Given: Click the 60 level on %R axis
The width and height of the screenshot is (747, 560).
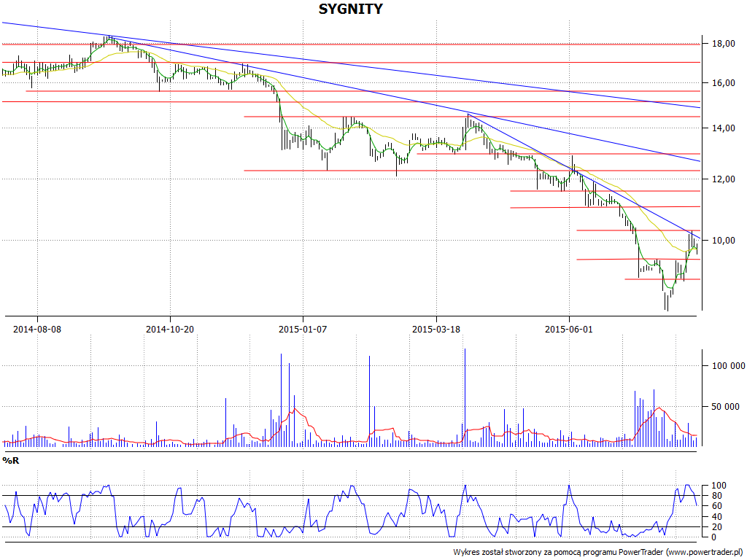Looking at the screenshot, I should (718, 506).
